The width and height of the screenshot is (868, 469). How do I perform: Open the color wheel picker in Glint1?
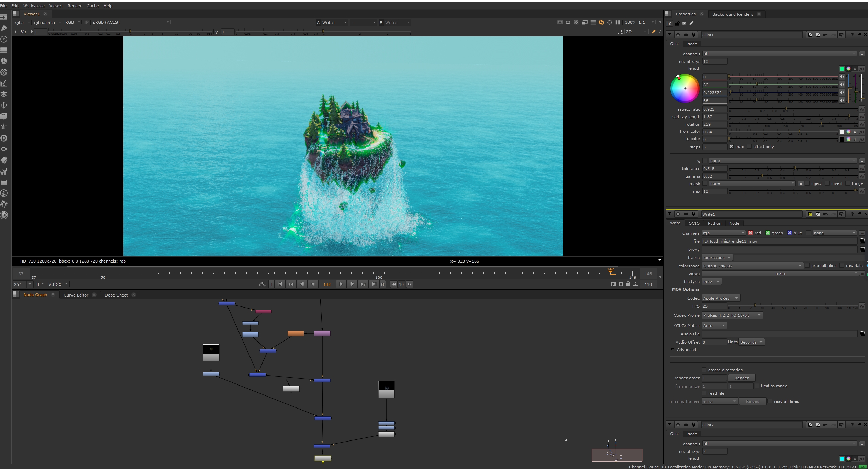(685, 88)
